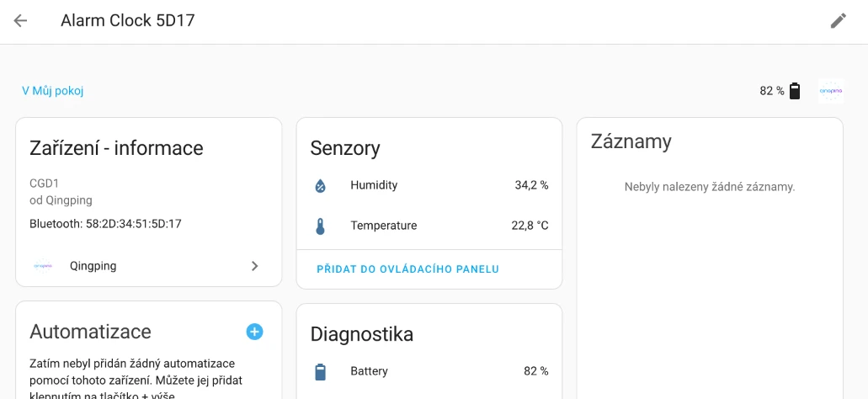Click the small Qingping integration logo
Image resolution: width=868 pixels, height=399 pixels.
pos(42,266)
